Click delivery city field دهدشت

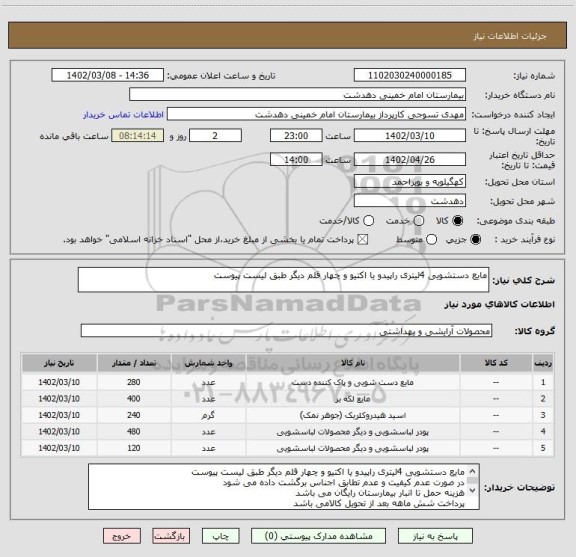(x=410, y=201)
